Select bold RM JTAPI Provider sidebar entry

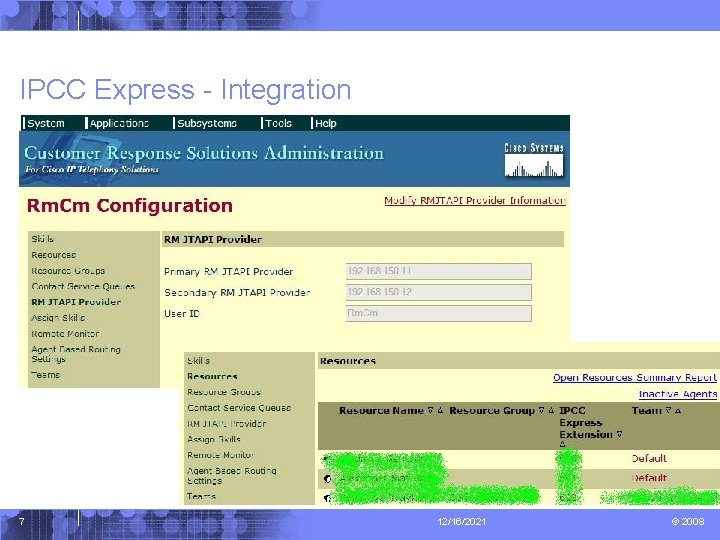coord(76,302)
